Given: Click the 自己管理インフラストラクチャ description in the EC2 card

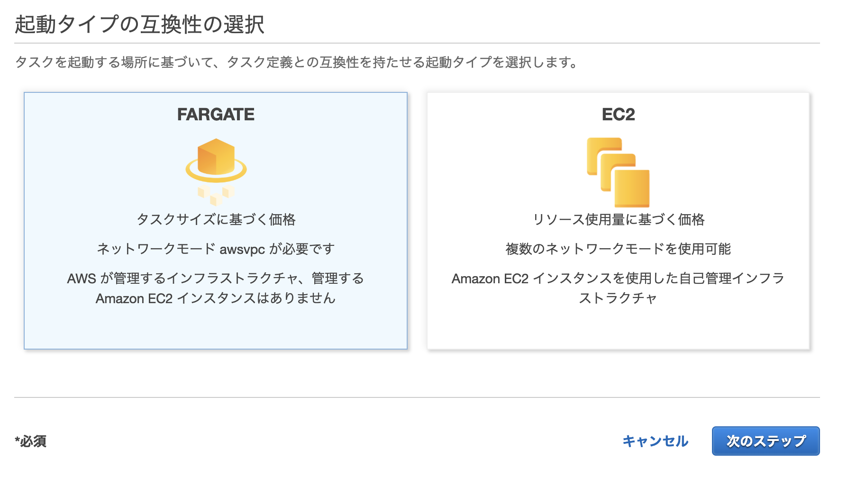Looking at the screenshot, I should [618, 288].
